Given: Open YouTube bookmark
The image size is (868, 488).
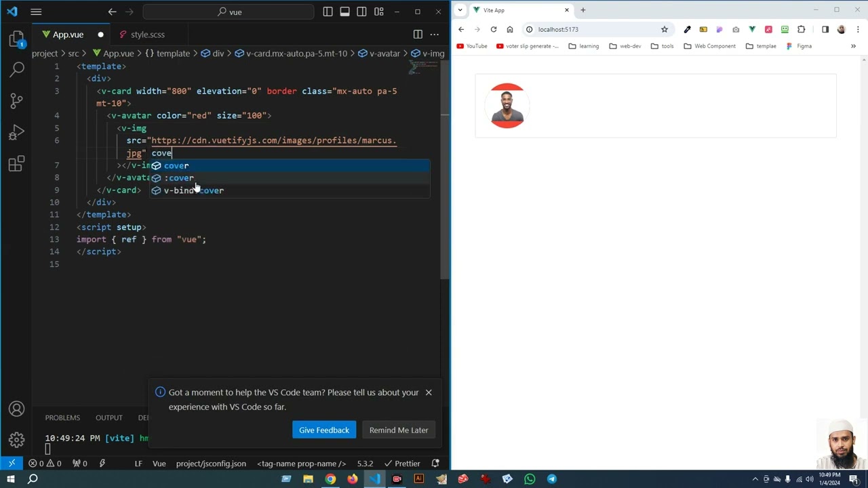Looking at the screenshot, I should pyautogui.click(x=472, y=46).
